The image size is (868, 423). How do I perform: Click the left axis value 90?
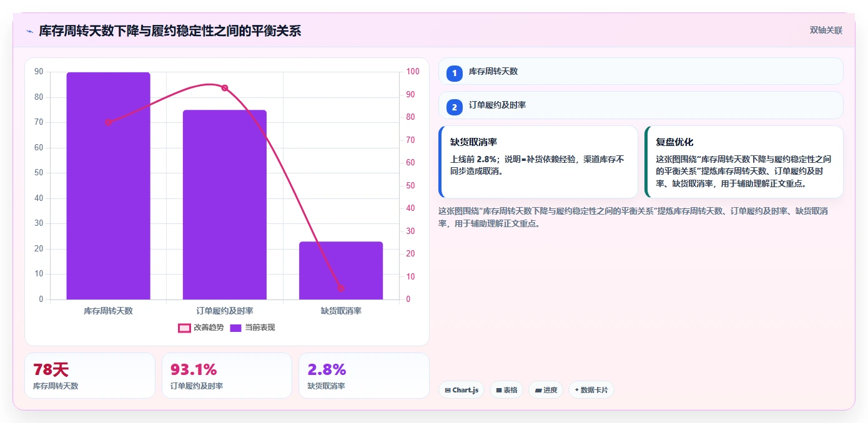[x=39, y=72]
